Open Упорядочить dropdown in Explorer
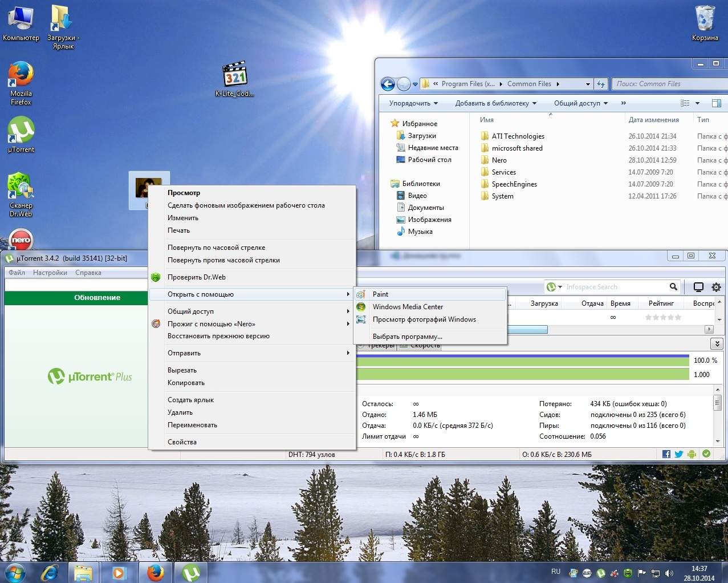728x583 pixels. coord(413,103)
